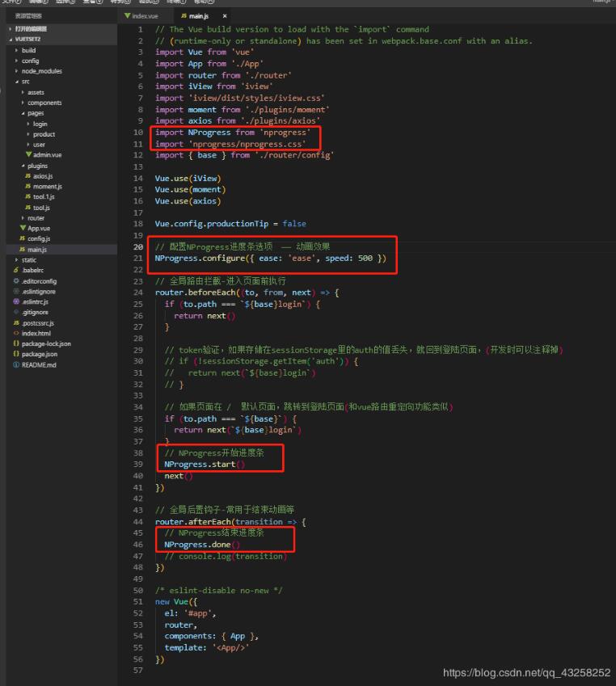Click "el: '#app'" on line 52

pyautogui.click(x=188, y=613)
